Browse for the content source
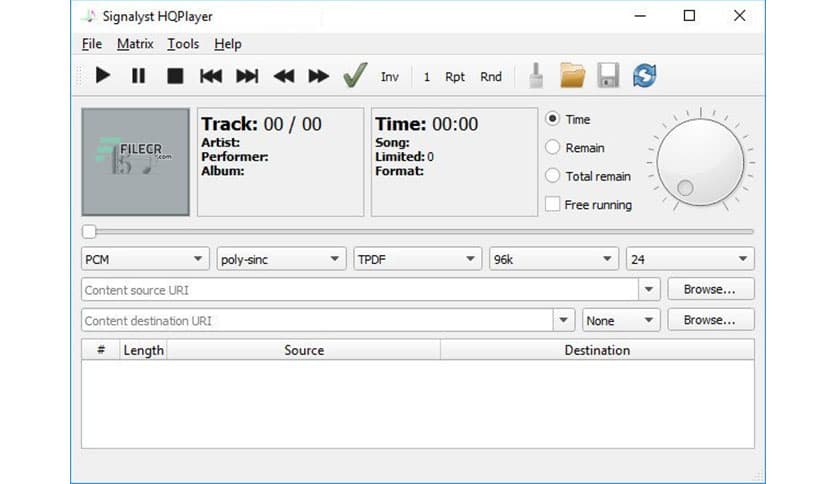836x484 pixels. [x=711, y=289]
